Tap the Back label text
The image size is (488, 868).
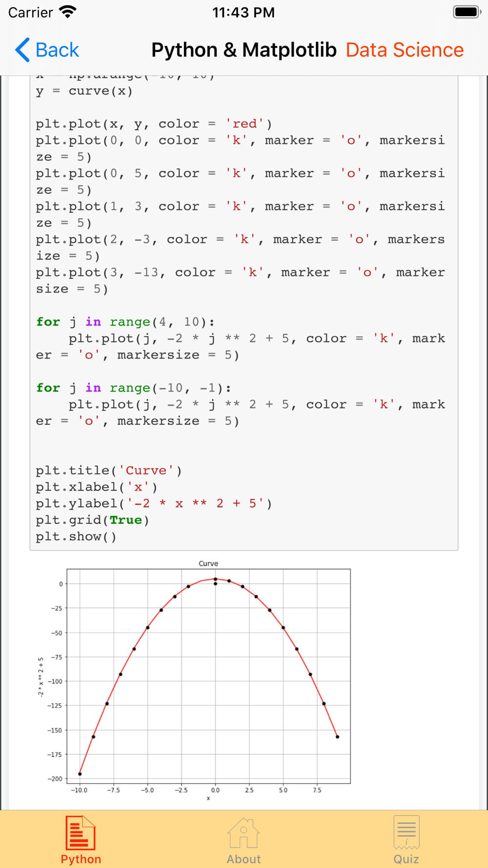[x=57, y=50]
